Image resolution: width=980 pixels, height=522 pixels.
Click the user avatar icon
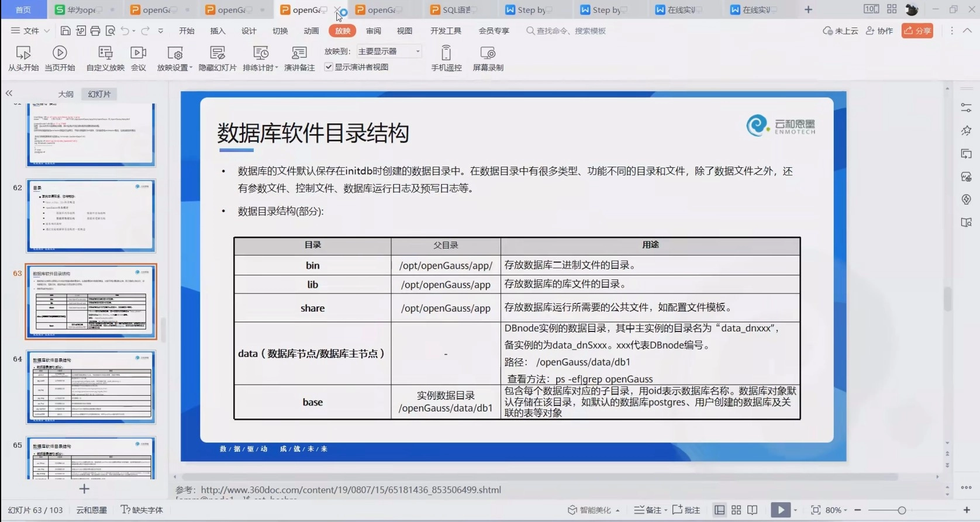[x=912, y=9]
